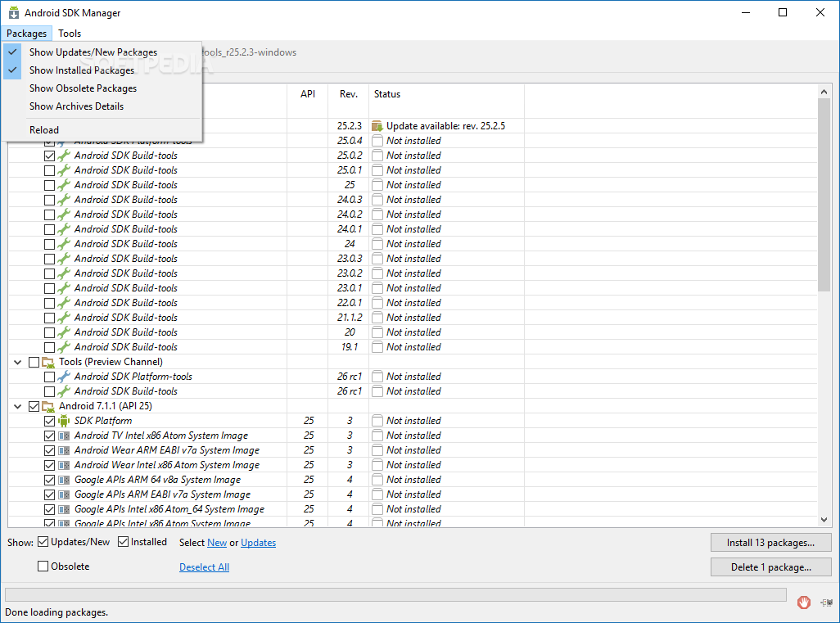This screenshot has height=623, width=840.
Task: Select Show Obsolete Packages menu item
Action: pyautogui.click(x=102, y=88)
